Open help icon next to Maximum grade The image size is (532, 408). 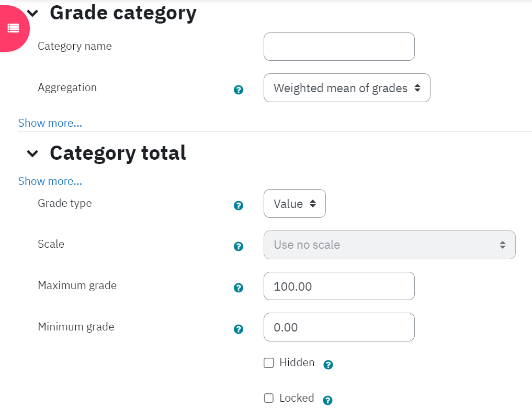click(x=239, y=288)
